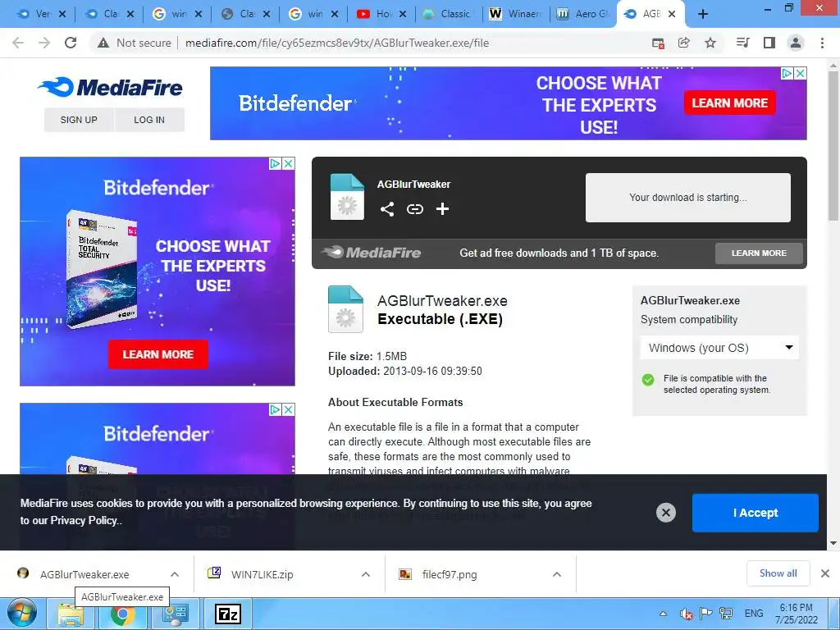Image resolution: width=840 pixels, height=630 pixels.
Task: Click the muted volume tray icon
Action: [686, 614]
